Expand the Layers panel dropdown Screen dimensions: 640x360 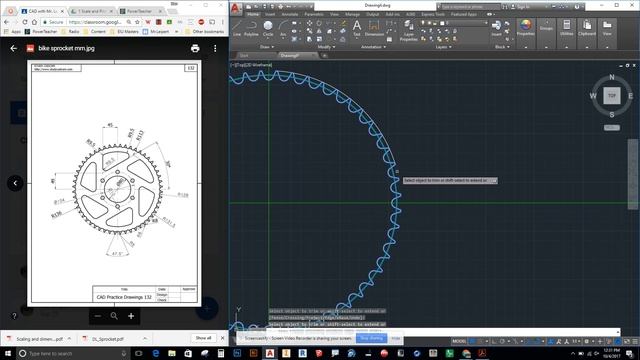point(444,47)
